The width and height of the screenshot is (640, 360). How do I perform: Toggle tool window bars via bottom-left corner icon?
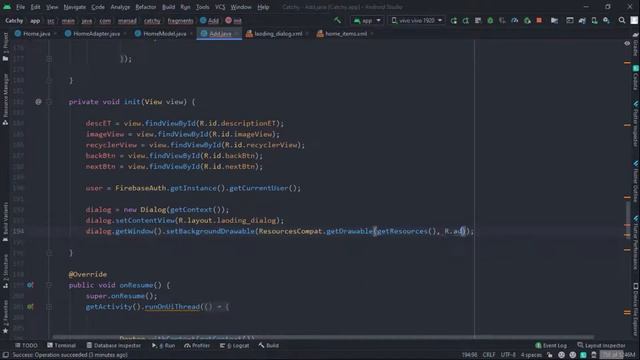6,355
